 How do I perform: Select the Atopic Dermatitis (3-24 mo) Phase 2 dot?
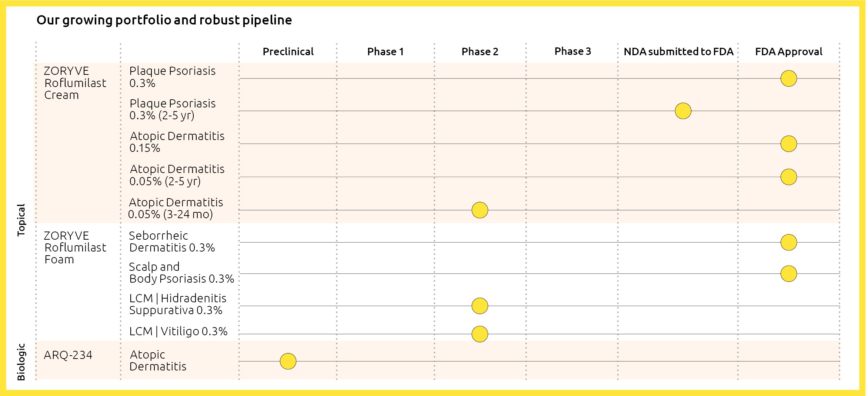tap(480, 210)
